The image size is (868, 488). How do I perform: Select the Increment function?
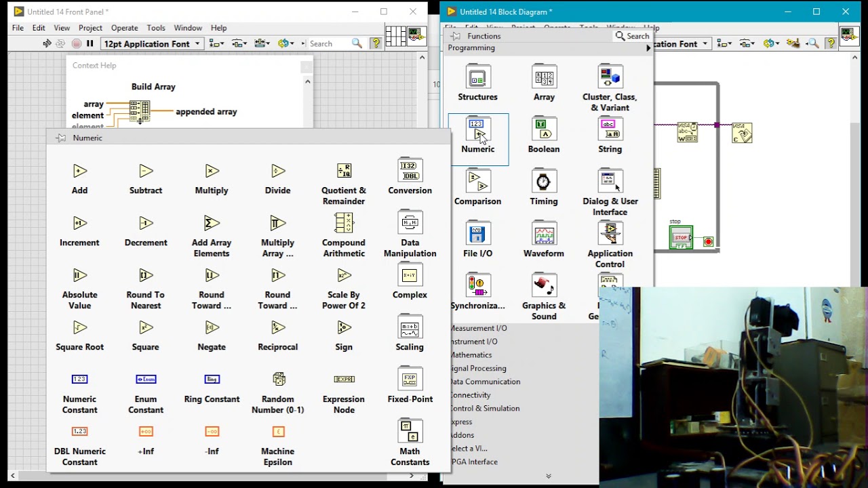[79, 223]
